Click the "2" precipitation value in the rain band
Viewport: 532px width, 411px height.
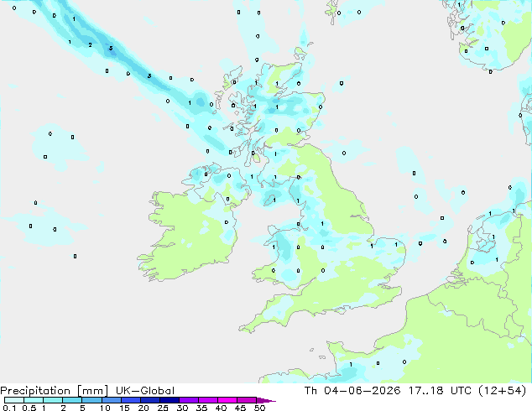tap(90, 44)
